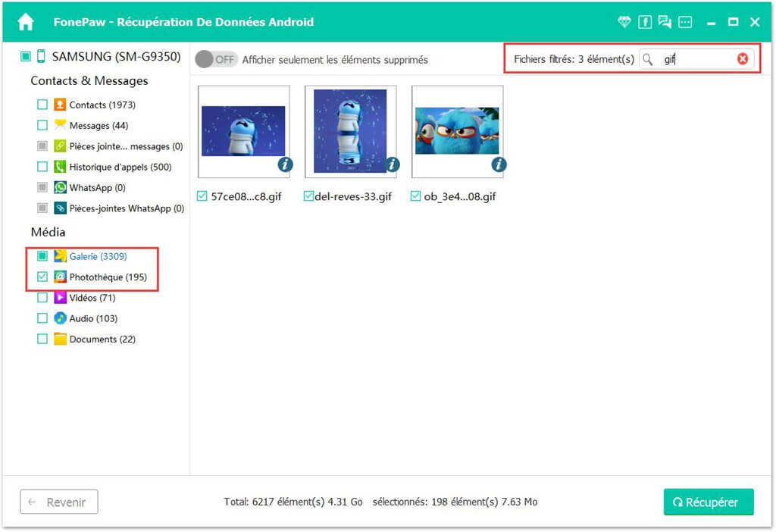Viewport: 776px width, 532px height.
Task: Select the Photothèque (195) category label
Action: point(108,277)
